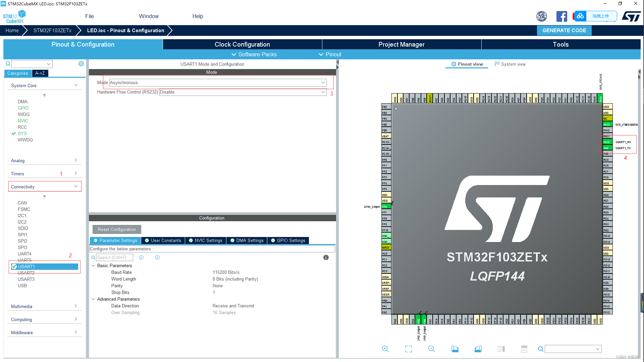Click the Reset Configuration button
The width and height of the screenshot is (644, 362).
[117, 229]
